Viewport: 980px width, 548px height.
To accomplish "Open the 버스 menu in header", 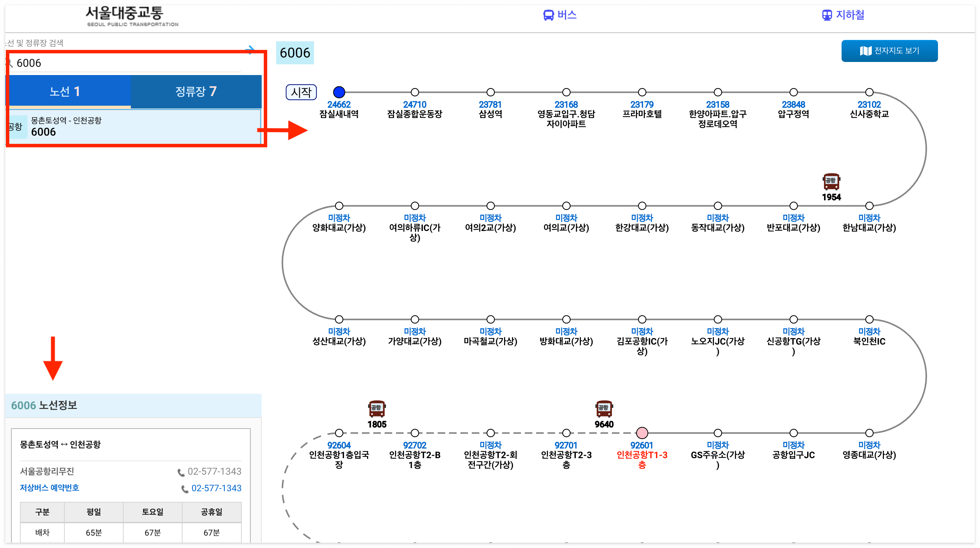I will coord(560,15).
